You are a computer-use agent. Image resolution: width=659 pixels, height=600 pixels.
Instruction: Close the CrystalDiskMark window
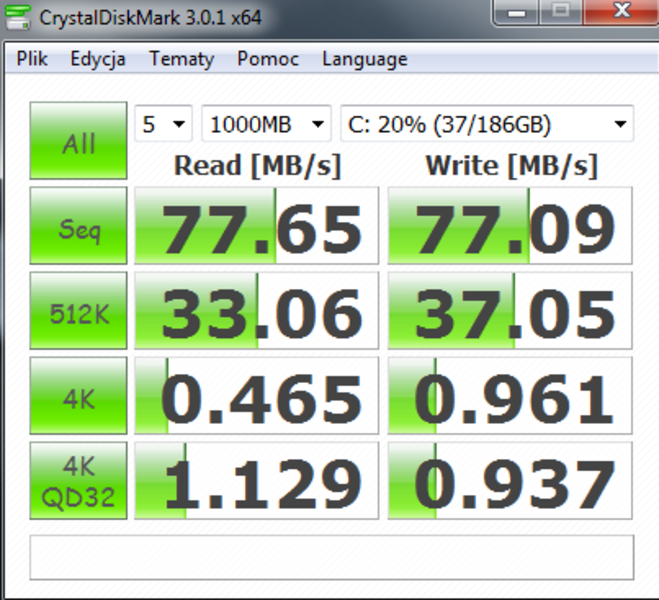tap(622, 11)
